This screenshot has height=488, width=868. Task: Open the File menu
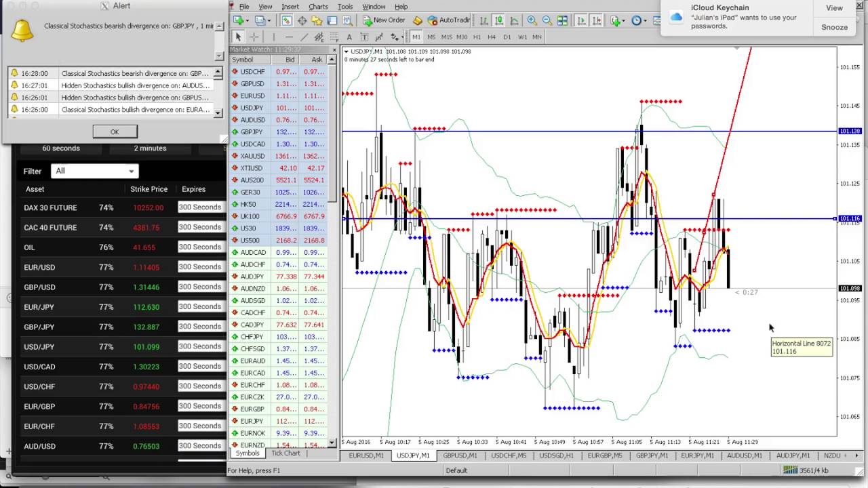[x=243, y=7]
